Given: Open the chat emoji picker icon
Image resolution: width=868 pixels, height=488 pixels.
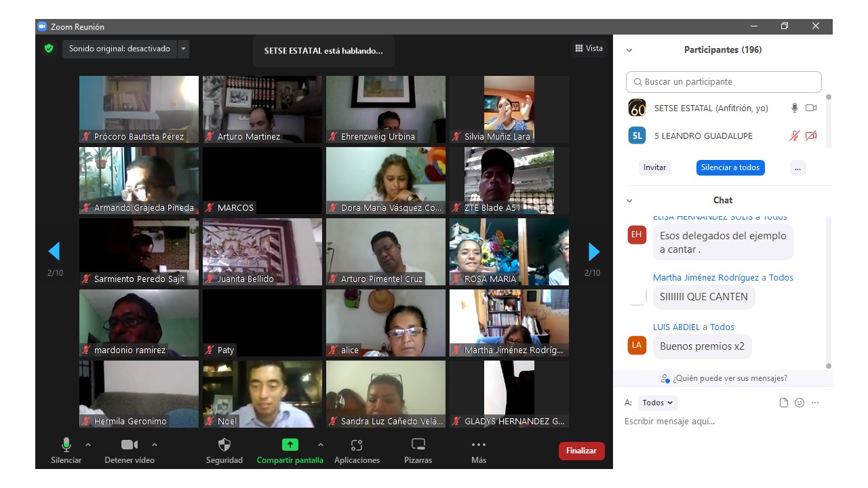Looking at the screenshot, I should 800,403.
